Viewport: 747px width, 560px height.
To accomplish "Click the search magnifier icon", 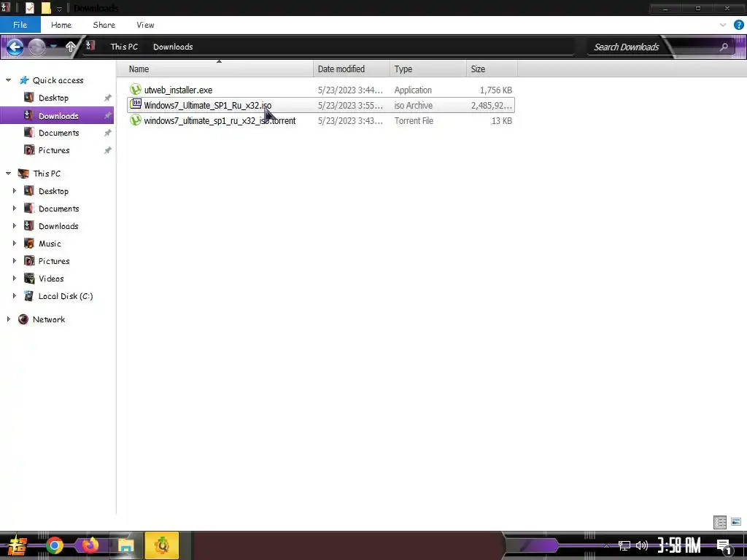I will tap(724, 47).
